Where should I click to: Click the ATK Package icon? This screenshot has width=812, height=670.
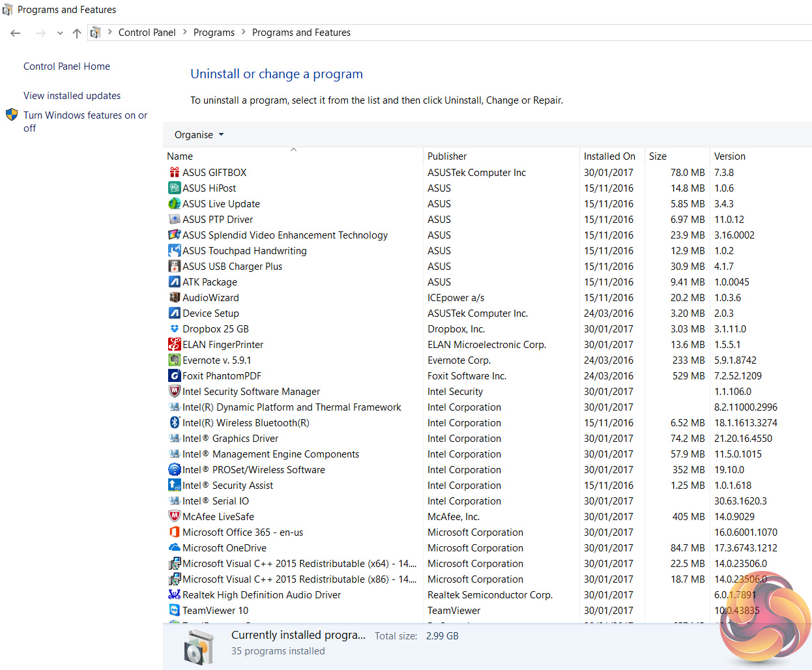pyautogui.click(x=175, y=282)
